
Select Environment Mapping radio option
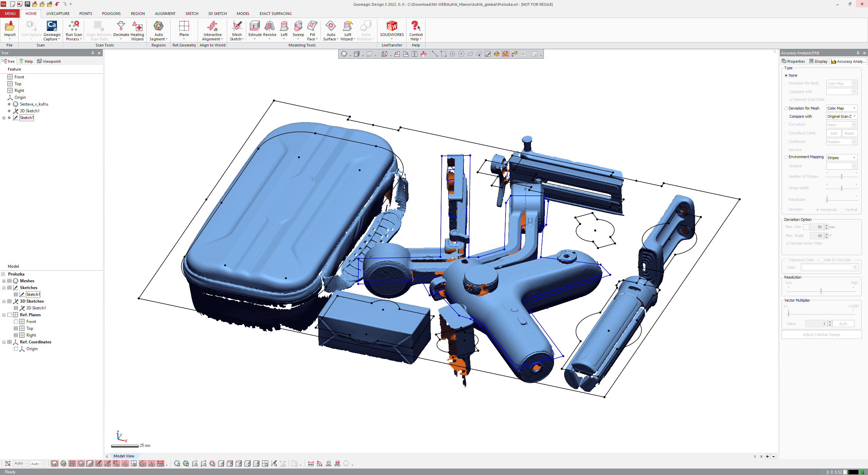coord(786,157)
